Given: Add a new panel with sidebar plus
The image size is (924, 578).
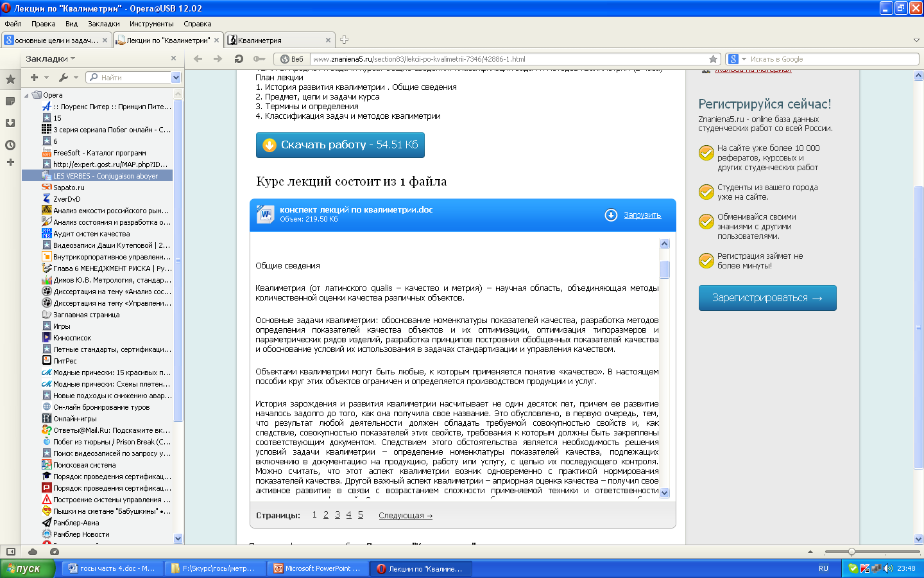Looking at the screenshot, I should tap(10, 162).
